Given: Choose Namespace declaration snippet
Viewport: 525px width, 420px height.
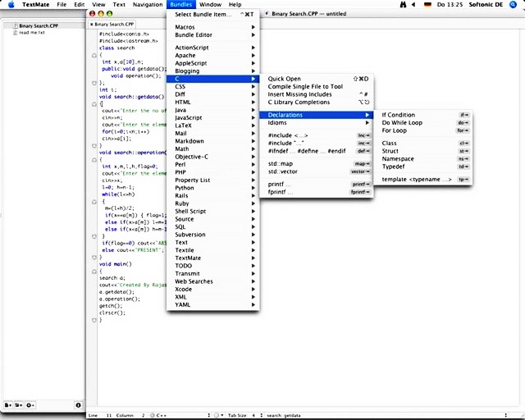Looking at the screenshot, I should (x=423, y=159).
